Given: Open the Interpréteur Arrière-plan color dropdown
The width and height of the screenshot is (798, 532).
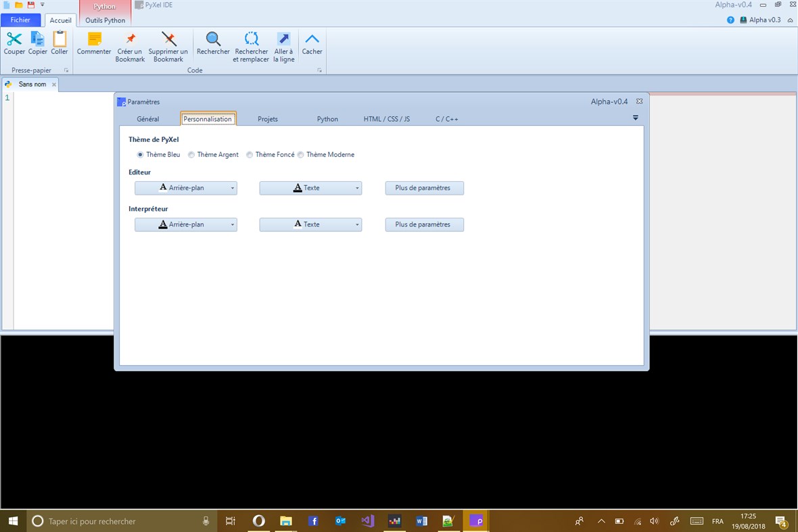Looking at the screenshot, I should (x=232, y=224).
